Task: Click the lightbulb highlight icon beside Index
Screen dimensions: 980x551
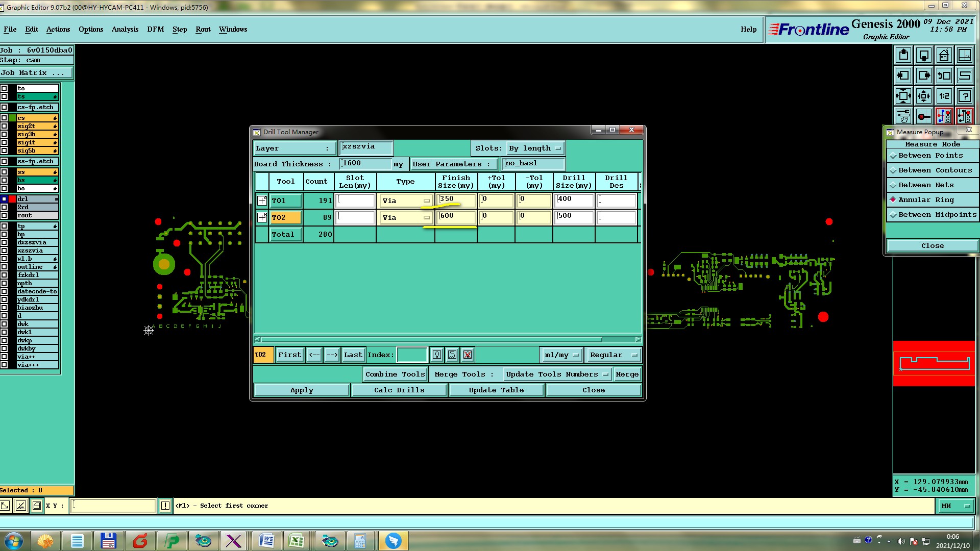Action: pos(437,355)
